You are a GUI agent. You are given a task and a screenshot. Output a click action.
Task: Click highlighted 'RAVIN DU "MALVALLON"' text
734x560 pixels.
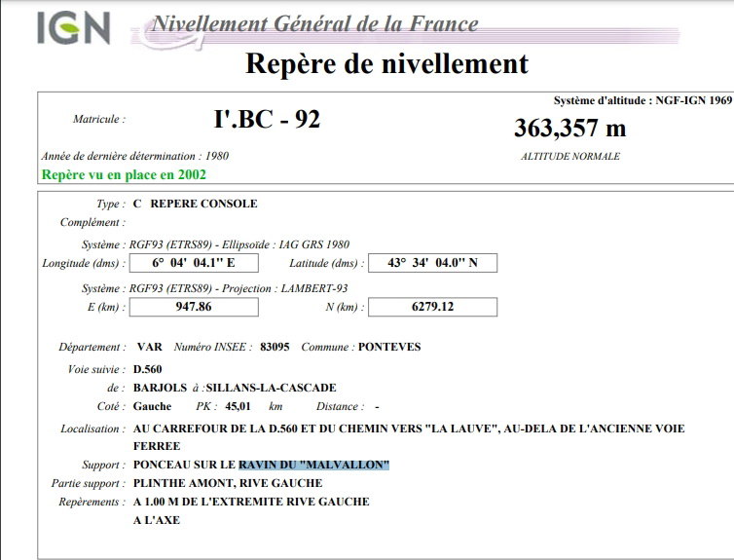tap(314, 465)
